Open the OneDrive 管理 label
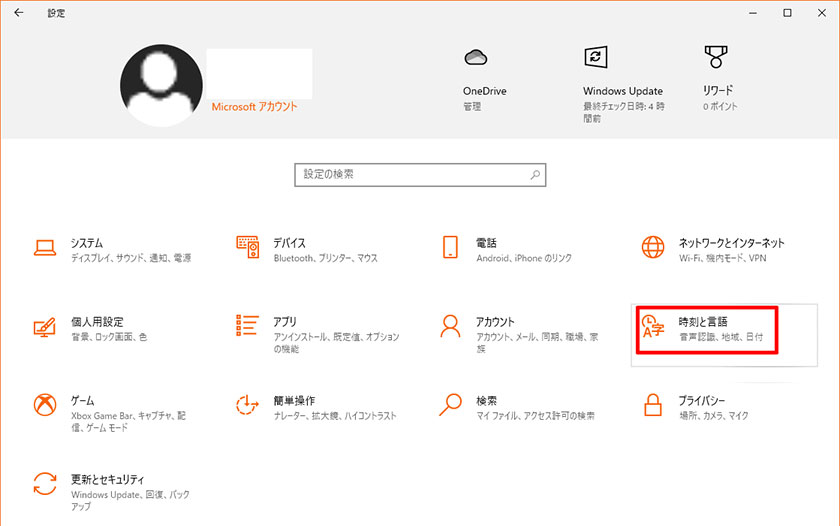 pos(472,107)
